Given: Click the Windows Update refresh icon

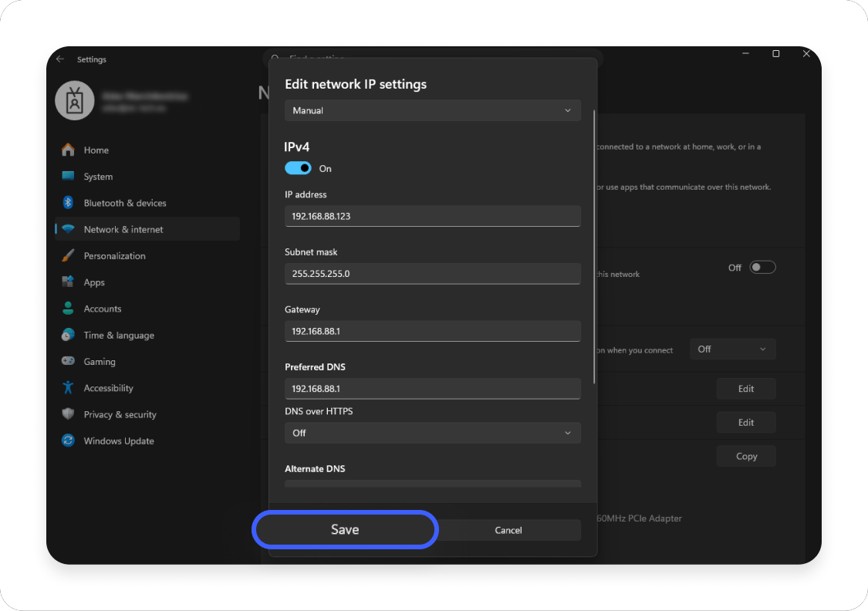Looking at the screenshot, I should click(x=68, y=441).
